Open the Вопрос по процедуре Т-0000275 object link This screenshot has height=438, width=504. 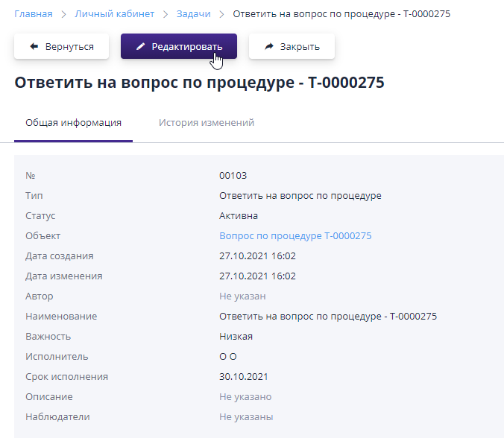tap(295, 236)
